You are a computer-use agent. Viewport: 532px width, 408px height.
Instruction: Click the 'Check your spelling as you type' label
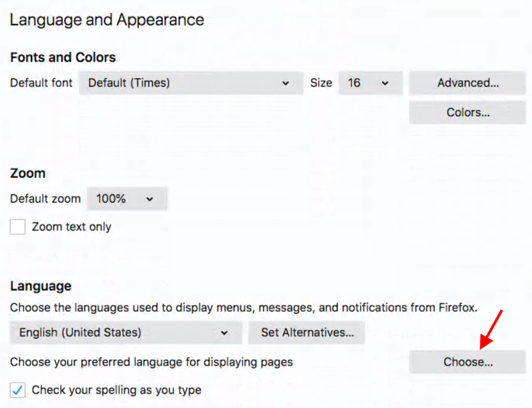click(x=117, y=390)
